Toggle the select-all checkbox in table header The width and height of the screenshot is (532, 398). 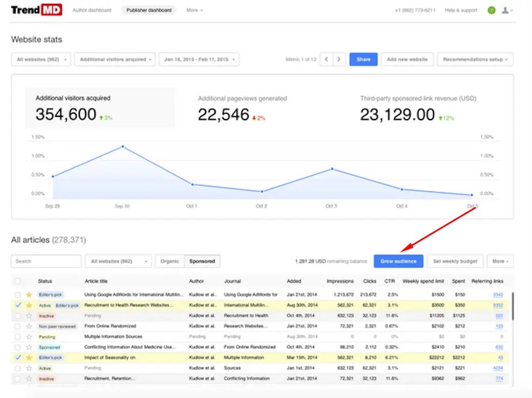coord(18,281)
